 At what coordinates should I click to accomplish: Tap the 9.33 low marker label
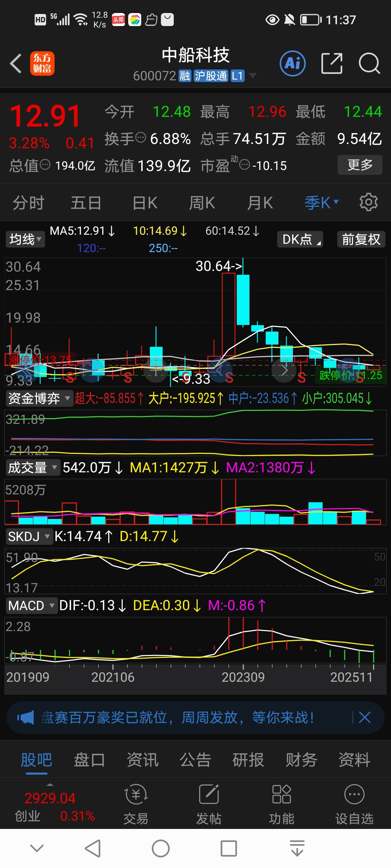[x=192, y=379]
